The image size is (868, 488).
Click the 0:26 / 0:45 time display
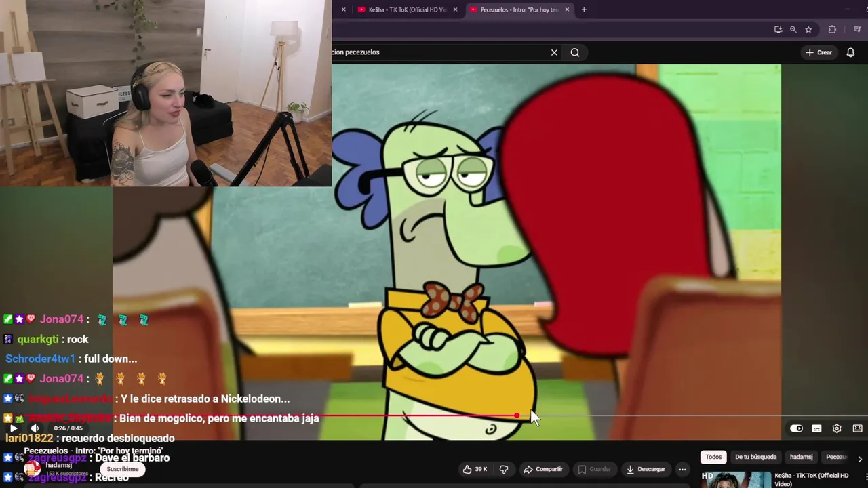(68, 428)
